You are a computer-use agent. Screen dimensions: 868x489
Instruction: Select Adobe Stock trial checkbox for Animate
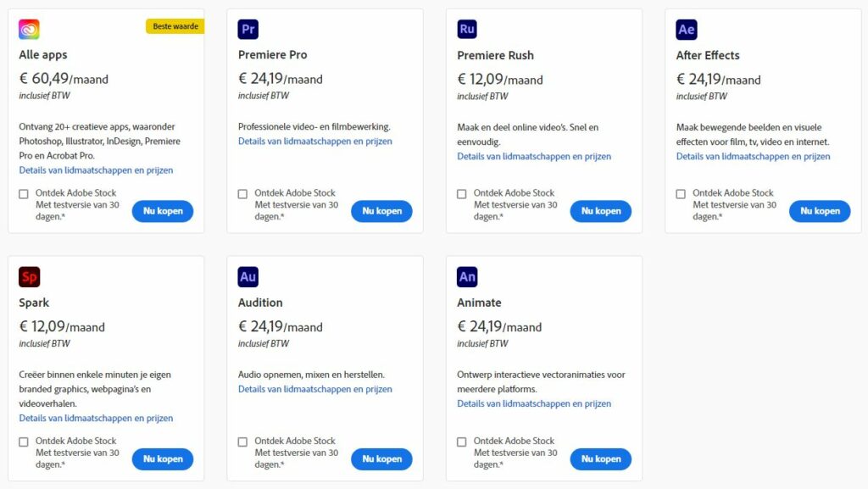[x=462, y=442]
